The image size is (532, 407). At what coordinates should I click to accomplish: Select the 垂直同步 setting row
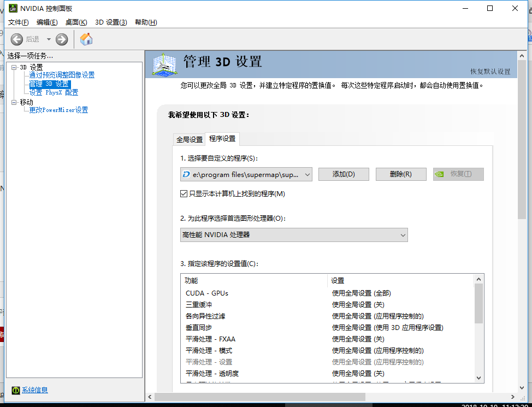327,328
